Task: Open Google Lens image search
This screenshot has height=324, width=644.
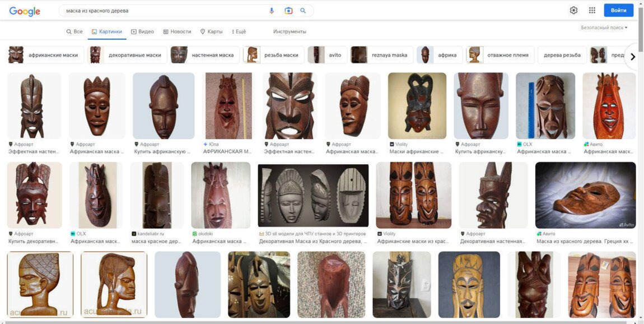Action: point(288,11)
